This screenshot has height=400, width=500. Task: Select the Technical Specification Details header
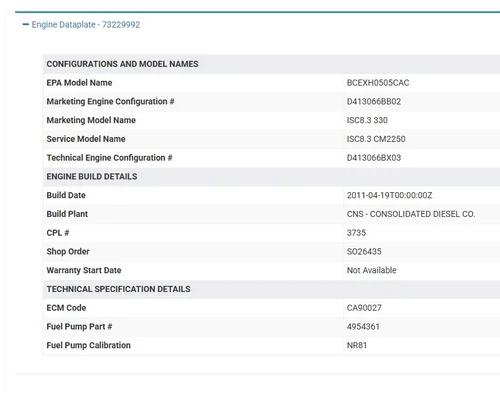[118, 289]
